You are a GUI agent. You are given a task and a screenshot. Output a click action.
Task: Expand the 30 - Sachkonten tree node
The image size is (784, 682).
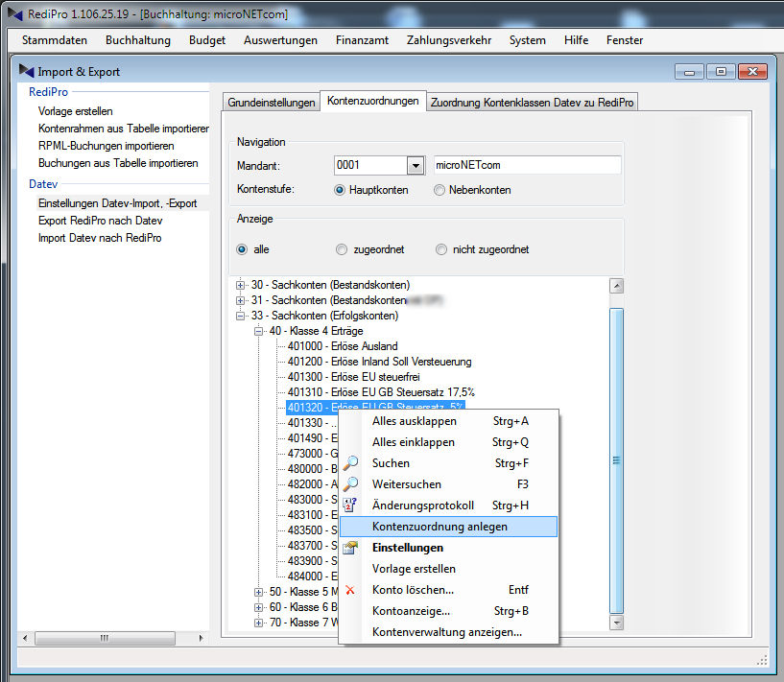(241, 285)
